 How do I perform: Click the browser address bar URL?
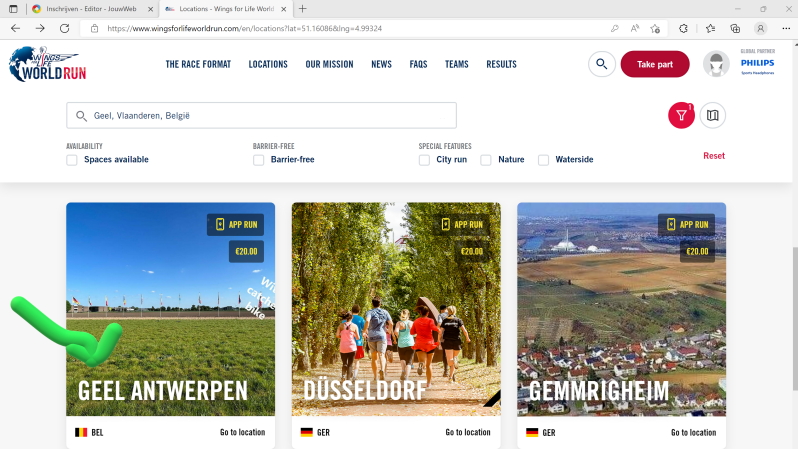pos(244,29)
